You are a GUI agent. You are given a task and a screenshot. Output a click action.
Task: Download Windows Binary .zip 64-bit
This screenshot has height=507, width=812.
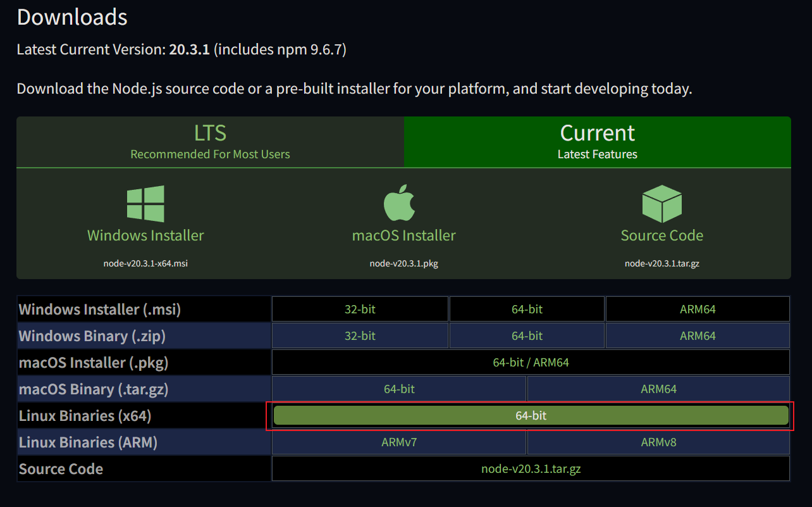pos(527,336)
